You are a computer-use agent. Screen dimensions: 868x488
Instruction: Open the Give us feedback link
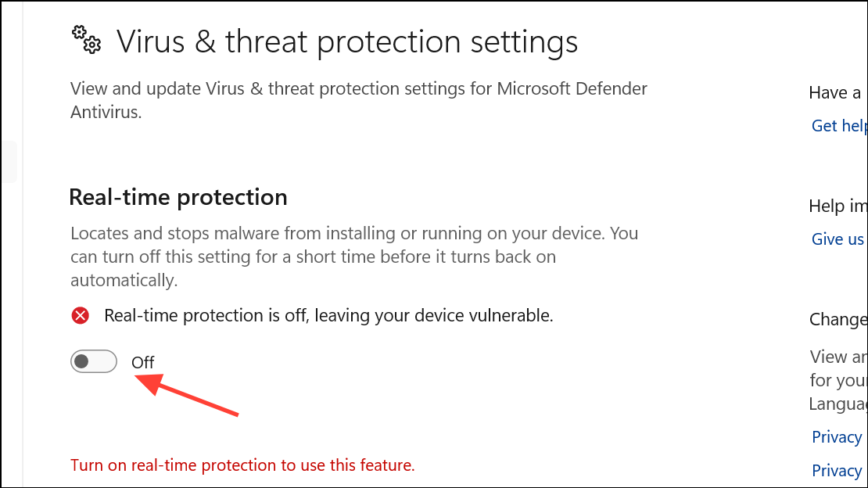[x=838, y=239]
